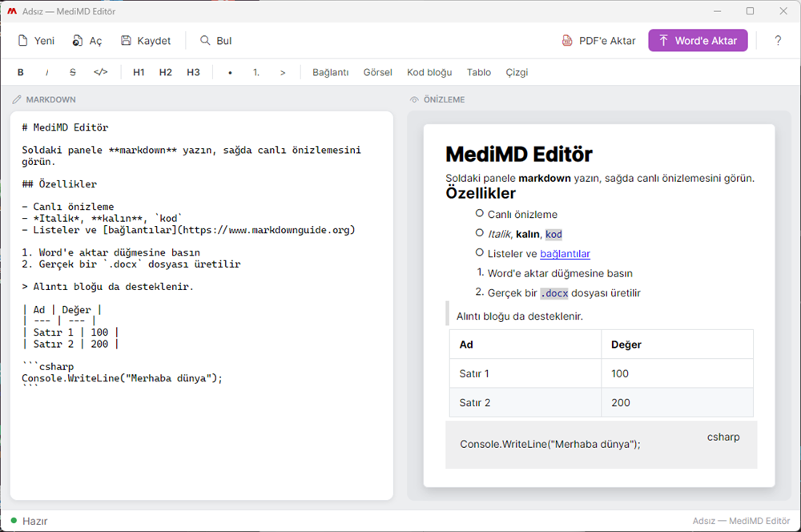Insert a level 2 heading with H2
Screen dimensions: 801x532
pos(166,73)
